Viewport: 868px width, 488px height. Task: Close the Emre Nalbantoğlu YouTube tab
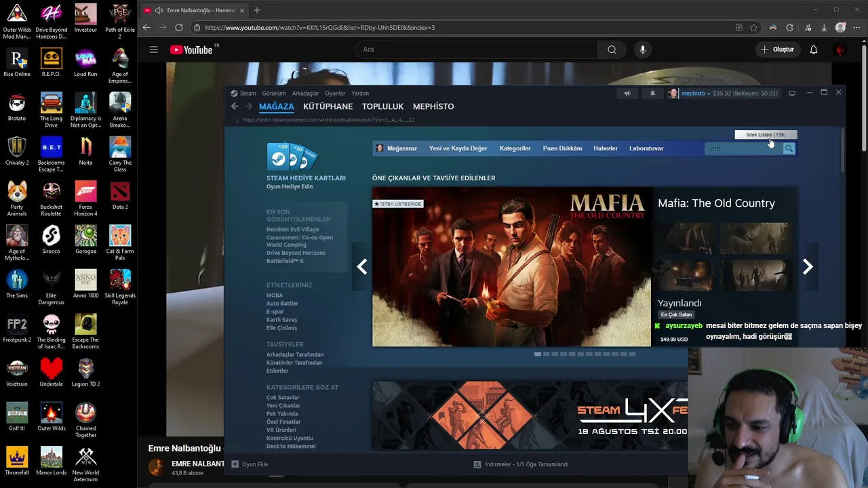[x=241, y=10]
